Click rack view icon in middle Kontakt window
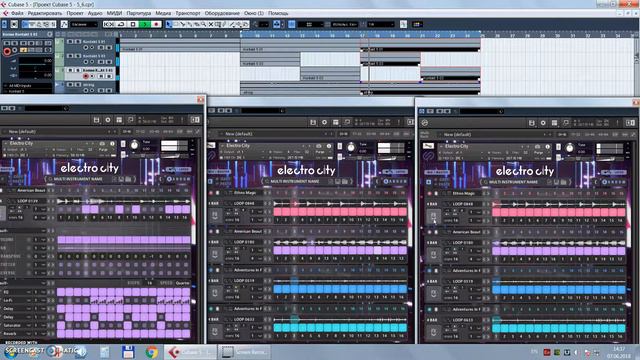 (336, 122)
